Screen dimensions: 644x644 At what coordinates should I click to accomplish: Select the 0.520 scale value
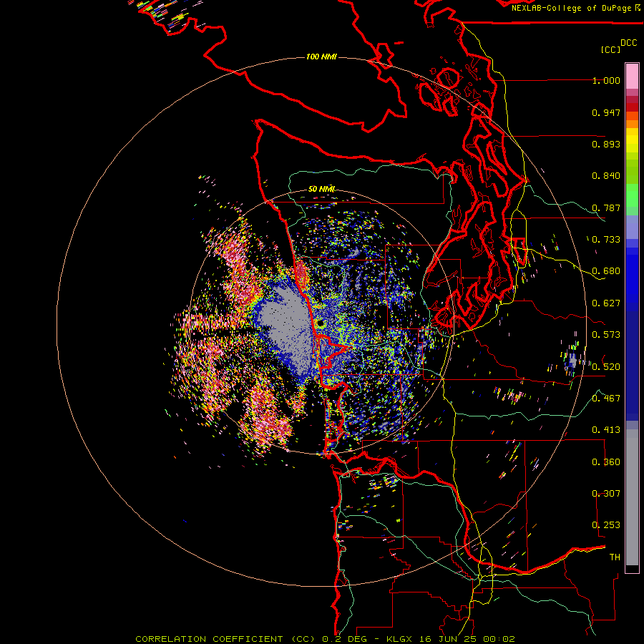click(606, 367)
